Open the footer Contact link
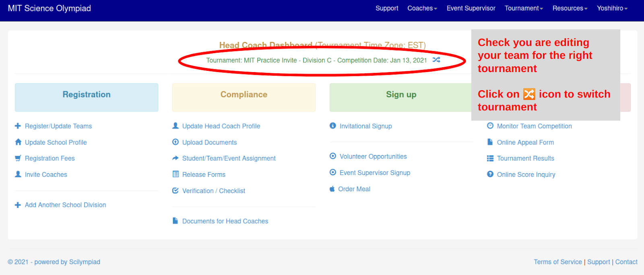The image size is (644, 275). click(626, 262)
